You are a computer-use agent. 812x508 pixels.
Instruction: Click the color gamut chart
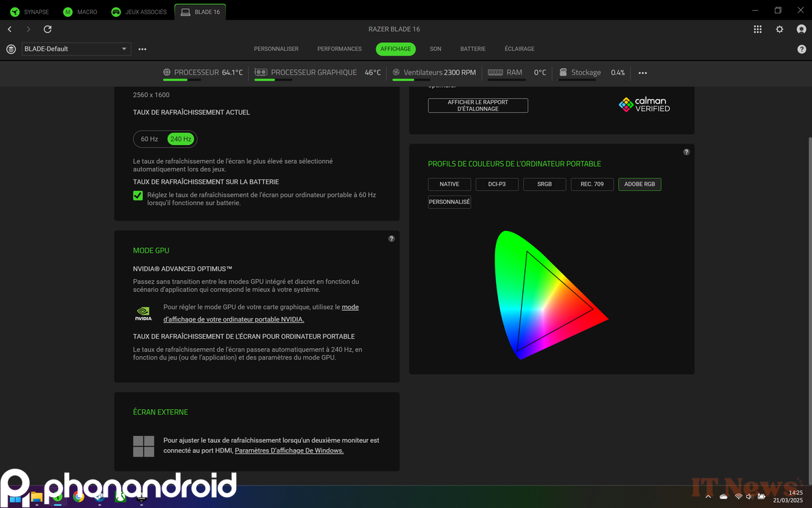[551, 295]
